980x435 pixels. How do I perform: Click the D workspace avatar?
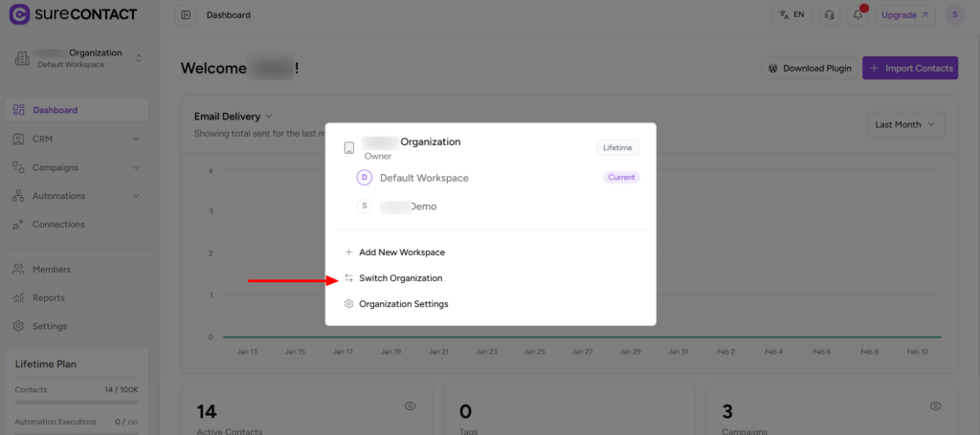click(x=365, y=178)
